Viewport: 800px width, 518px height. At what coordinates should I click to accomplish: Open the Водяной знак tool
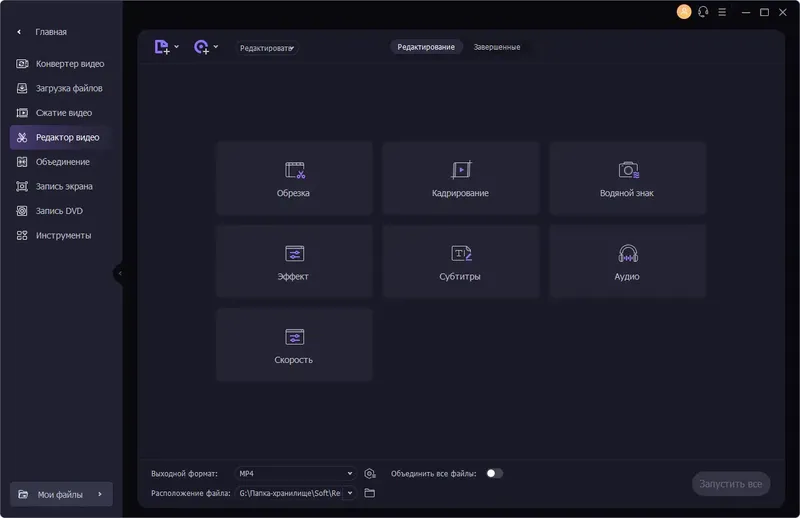(628, 178)
